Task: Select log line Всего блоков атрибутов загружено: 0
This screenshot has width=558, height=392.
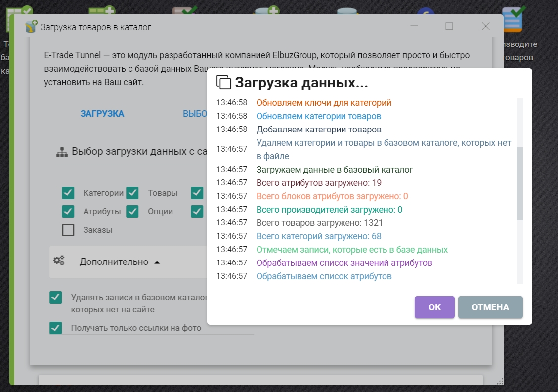Action: (x=332, y=196)
